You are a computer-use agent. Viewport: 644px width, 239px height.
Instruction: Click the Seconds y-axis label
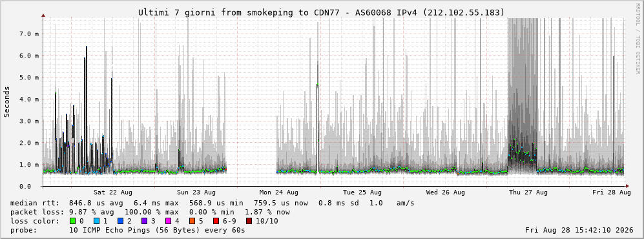(7, 102)
